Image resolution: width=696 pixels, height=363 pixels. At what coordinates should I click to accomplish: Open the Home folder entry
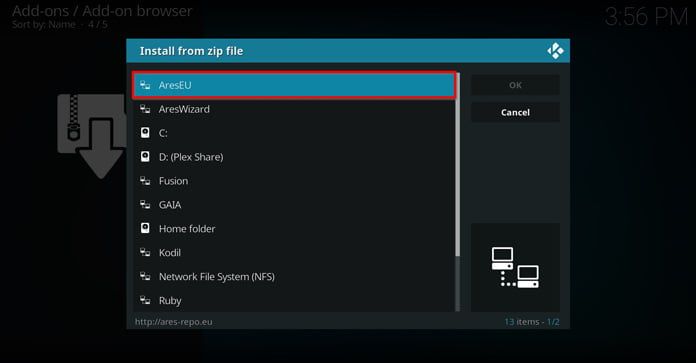point(294,229)
